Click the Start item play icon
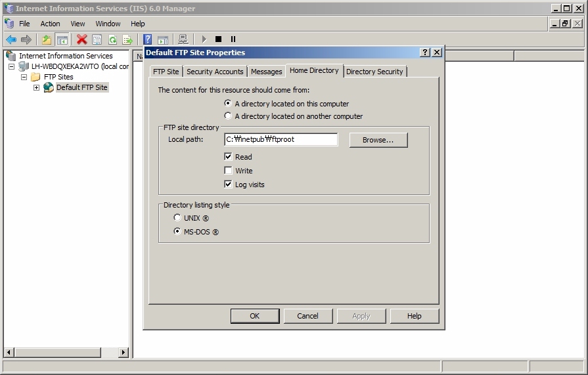This screenshot has width=588, height=375. click(x=204, y=39)
